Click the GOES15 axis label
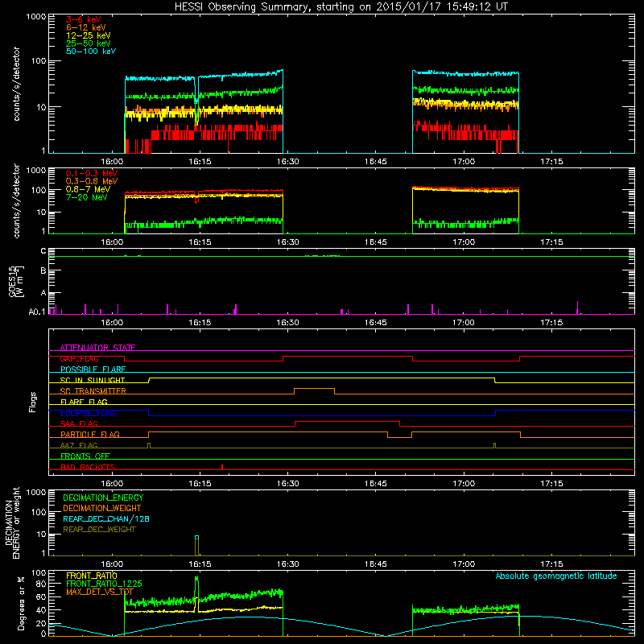The width and height of the screenshot is (644, 644). tap(16, 281)
